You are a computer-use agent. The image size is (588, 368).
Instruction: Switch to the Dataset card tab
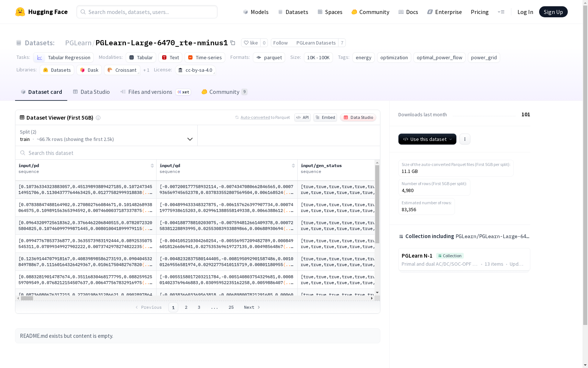[x=41, y=92]
